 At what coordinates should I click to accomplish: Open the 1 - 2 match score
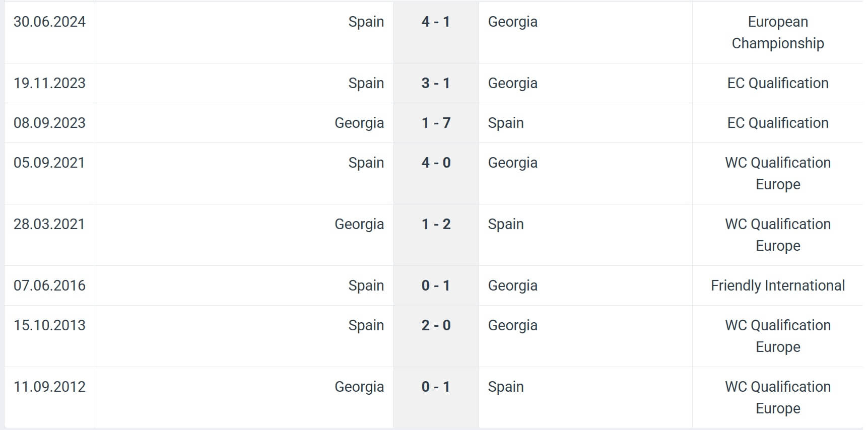pyautogui.click(x=436, y=224)
